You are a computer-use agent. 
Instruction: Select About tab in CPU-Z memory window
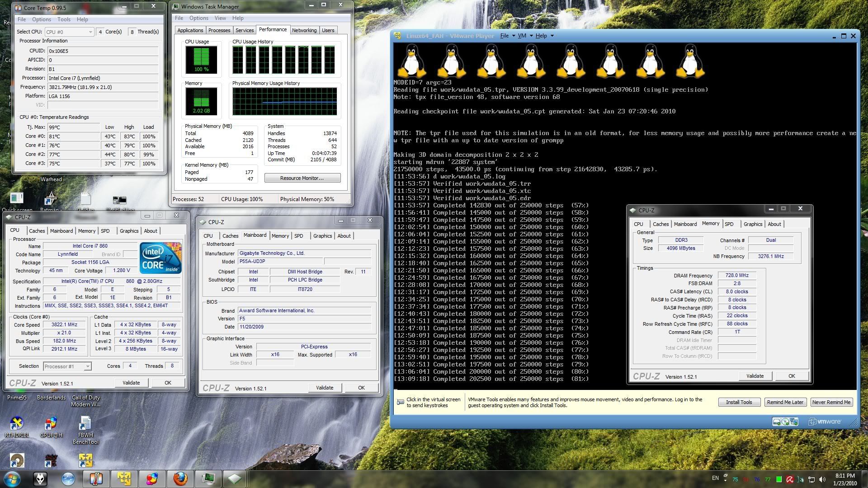(x=774, y=224)
